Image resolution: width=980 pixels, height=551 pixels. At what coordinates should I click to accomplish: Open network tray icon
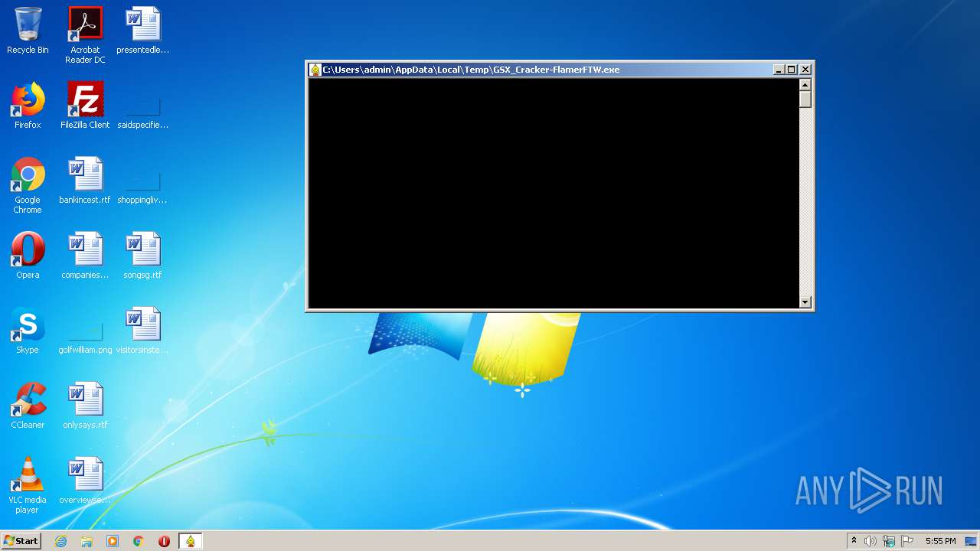tap(889, 541)
